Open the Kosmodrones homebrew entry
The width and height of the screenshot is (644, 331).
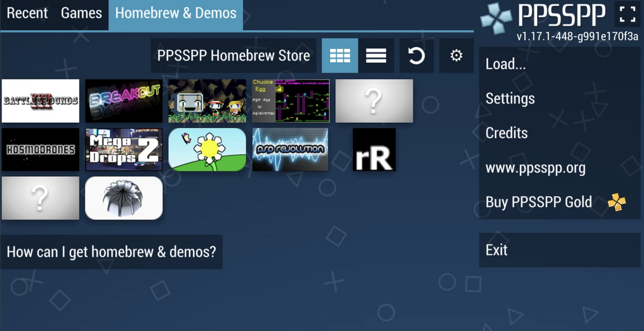pyautogui.click(x=40, y=149)
